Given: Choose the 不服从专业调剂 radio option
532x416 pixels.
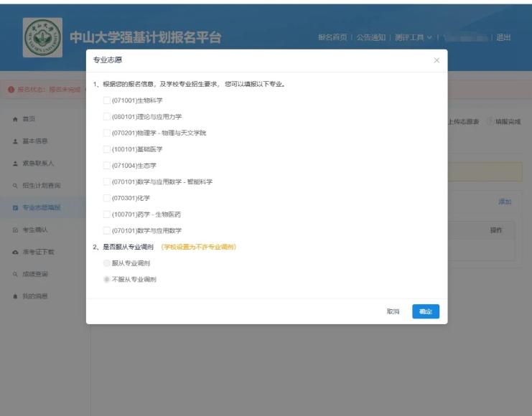Looking at the screenshot, I should (107, 279).
